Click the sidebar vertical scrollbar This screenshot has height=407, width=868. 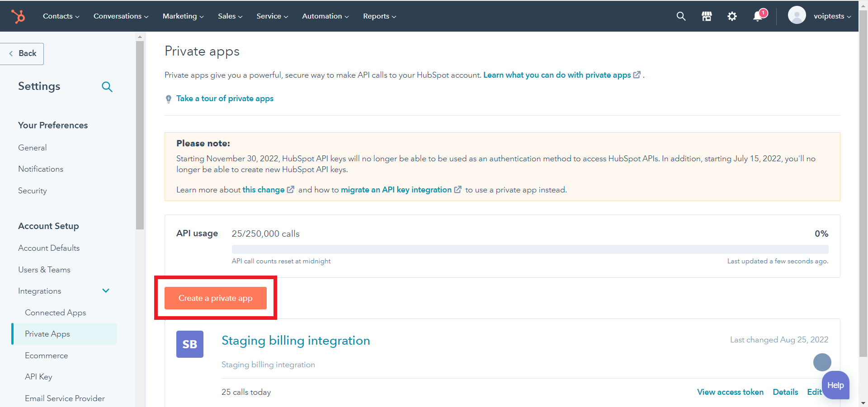point(140,136)
